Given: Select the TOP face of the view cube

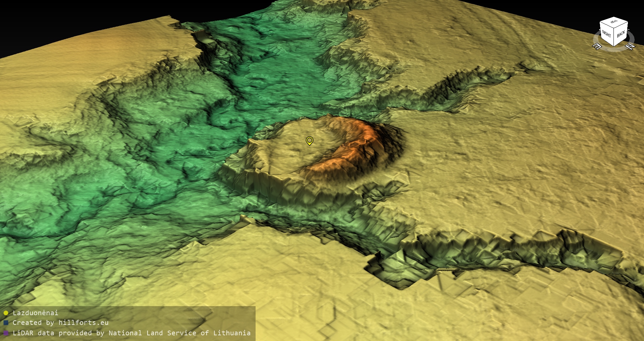Looking at the screenshot, I should (614, 22).
